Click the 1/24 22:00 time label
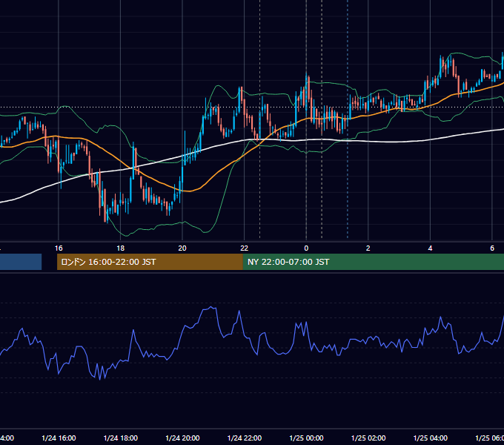The height and width of the screenshot is (445, 504). (x=245, y=438)
